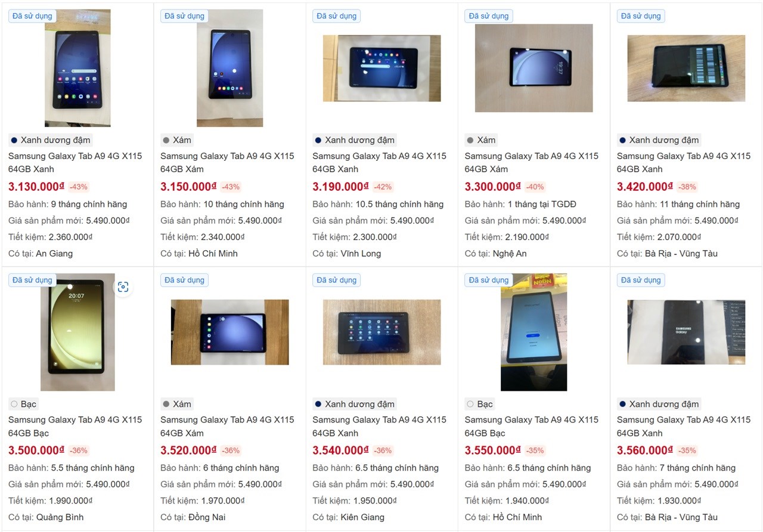The image size is (763, 532).
Task: Select the Xám color chip on the 3.150.000₫ listing
Action: click(177, 140)
